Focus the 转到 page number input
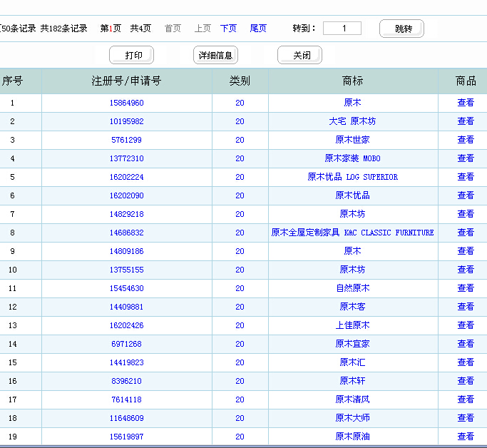 click(342, 29)
